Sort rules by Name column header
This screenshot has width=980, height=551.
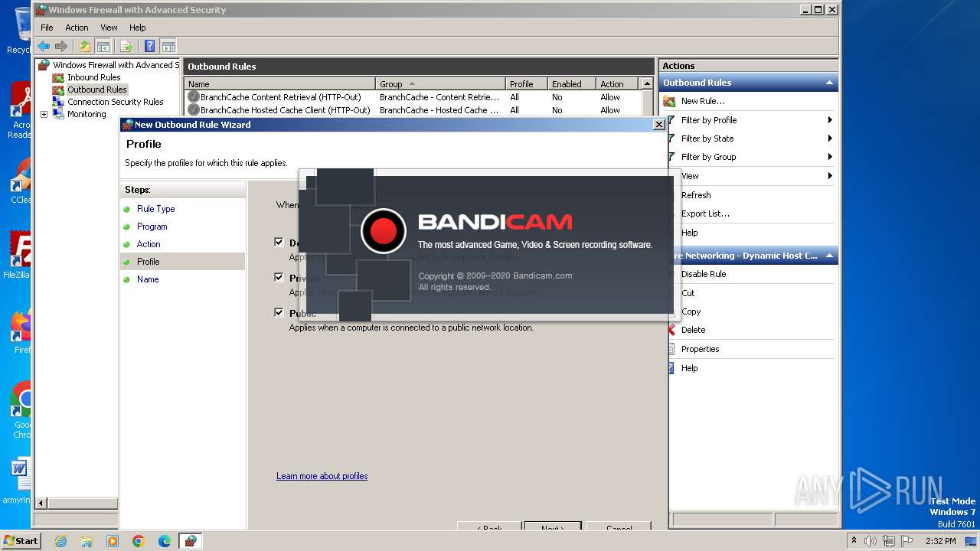[x=279, y=84]
